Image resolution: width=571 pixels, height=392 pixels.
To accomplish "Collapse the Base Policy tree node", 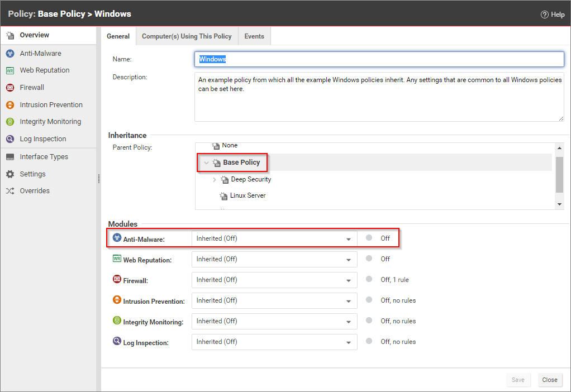I will [x=206, y=162].
